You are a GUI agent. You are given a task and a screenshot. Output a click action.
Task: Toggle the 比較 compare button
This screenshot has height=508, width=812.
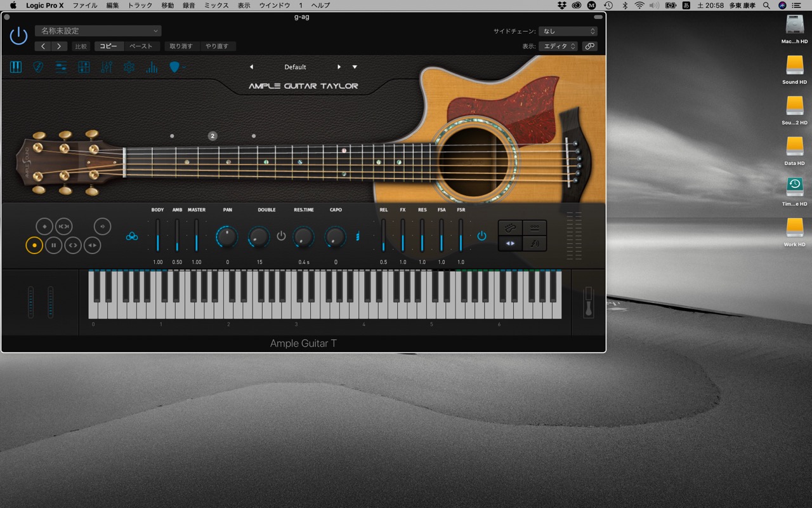(x=81, y=46)
